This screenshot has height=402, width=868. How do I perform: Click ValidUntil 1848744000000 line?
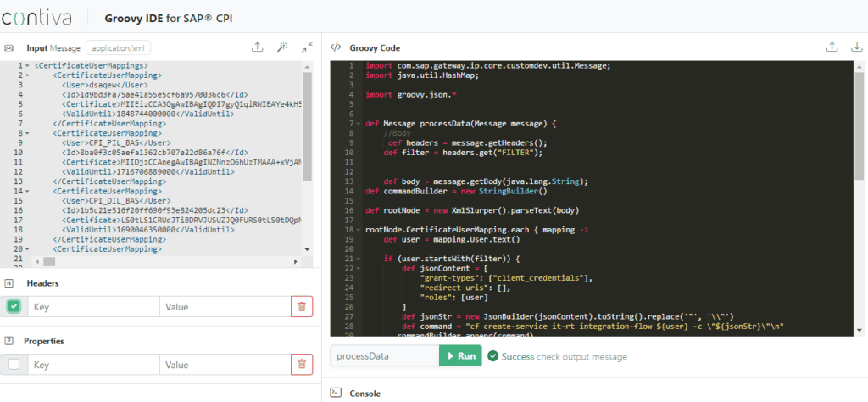[x=147, y=114]
